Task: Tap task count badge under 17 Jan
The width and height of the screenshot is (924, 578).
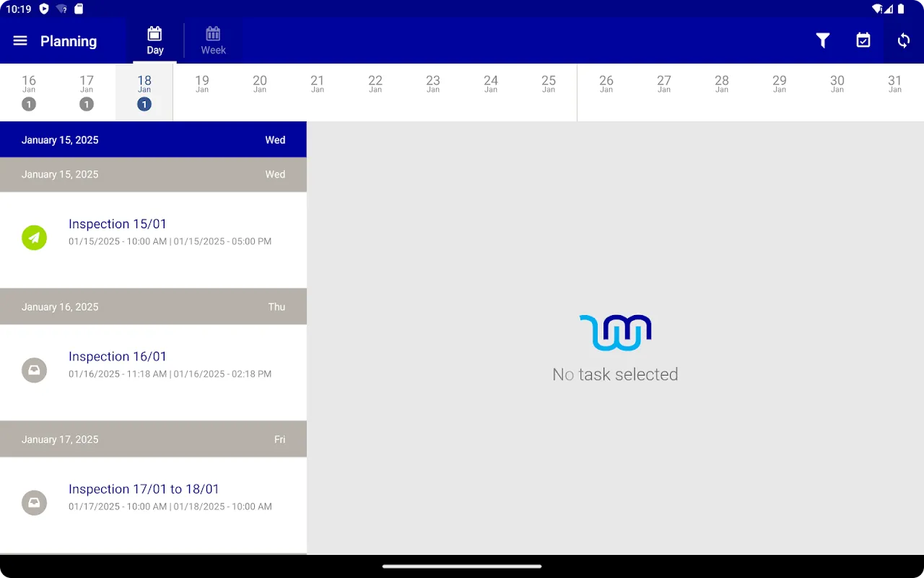Action: click(x=87, y=105)
